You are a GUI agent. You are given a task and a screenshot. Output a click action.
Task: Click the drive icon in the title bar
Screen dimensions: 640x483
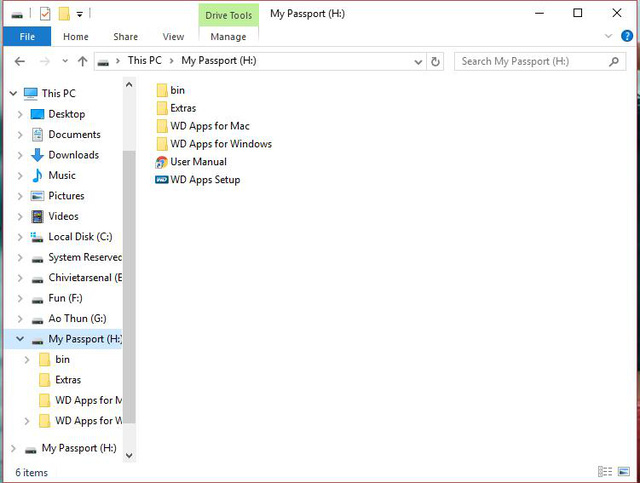17,15
